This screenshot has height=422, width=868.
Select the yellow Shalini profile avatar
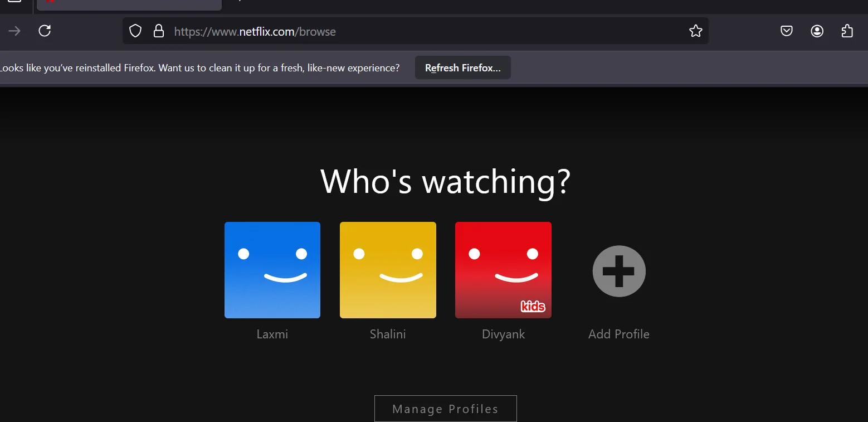coord(388,270)
